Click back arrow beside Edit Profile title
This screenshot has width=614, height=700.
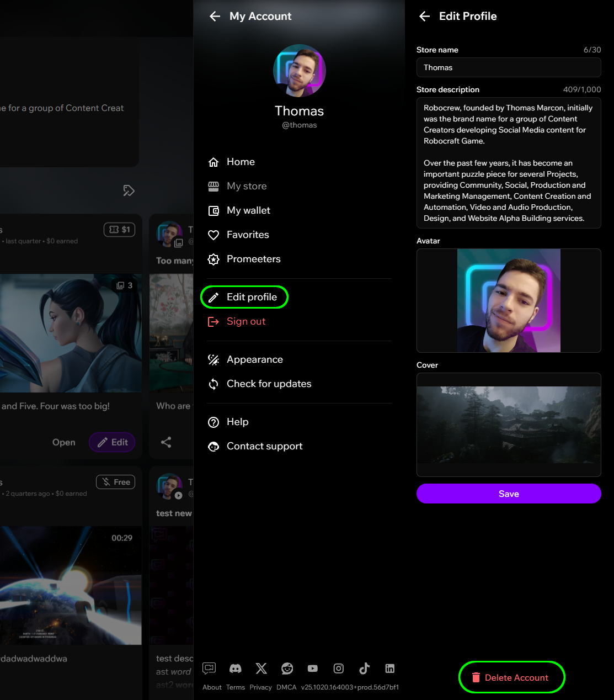pos(424,17)
